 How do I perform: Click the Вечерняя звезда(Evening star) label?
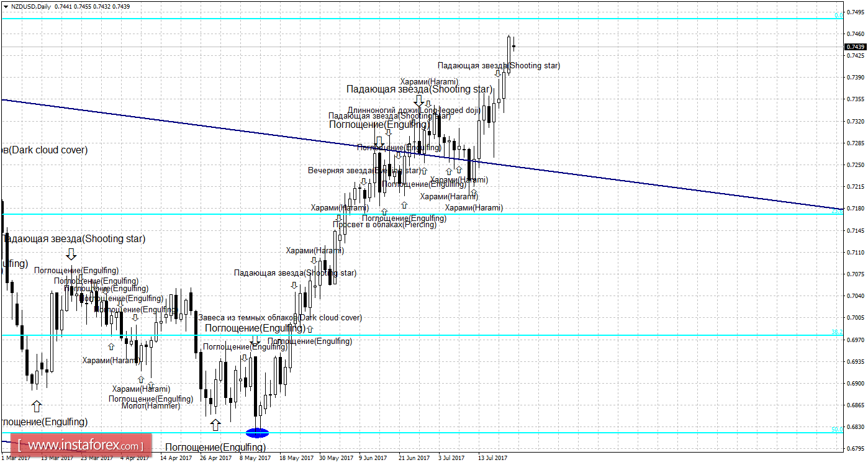coord(364,170)
